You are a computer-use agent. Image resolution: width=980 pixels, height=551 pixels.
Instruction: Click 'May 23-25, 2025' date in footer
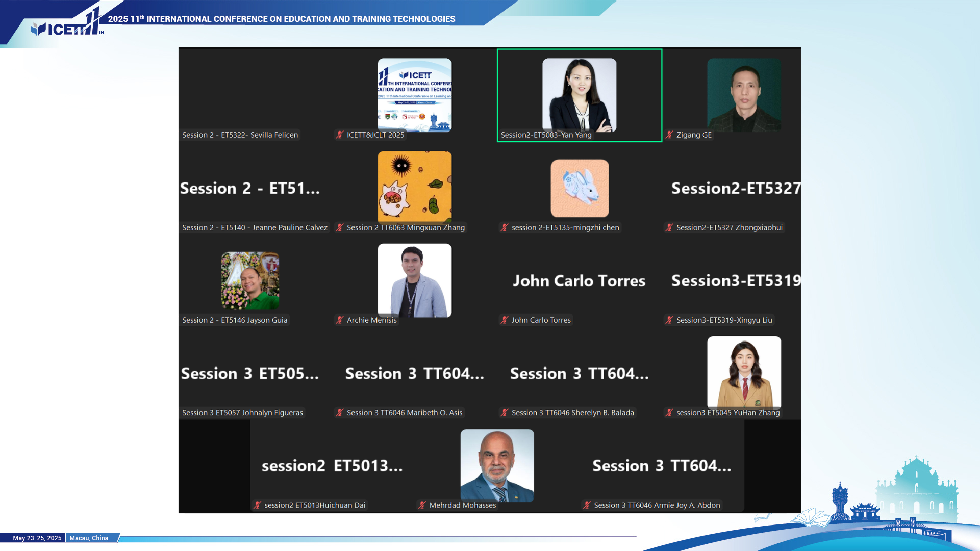[x=37, y=538]
